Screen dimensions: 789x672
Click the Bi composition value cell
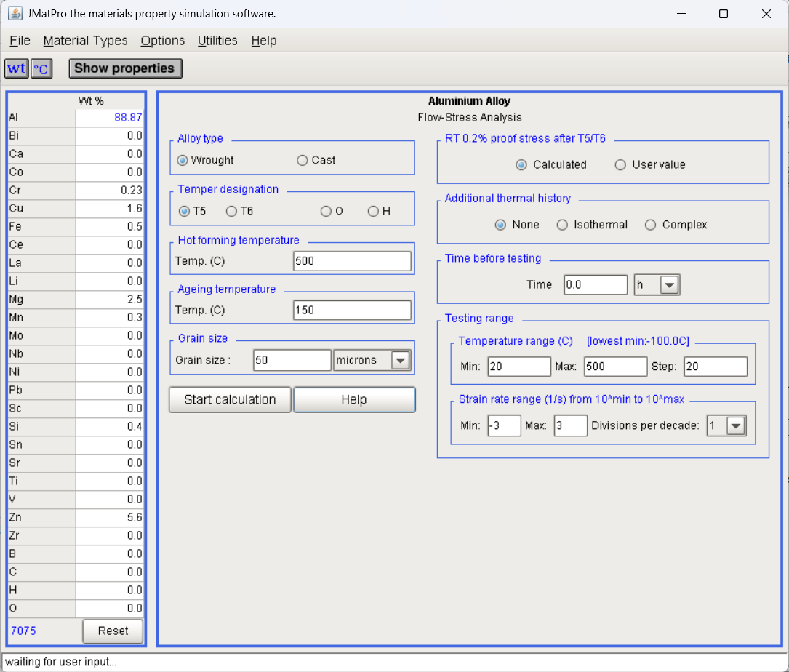coord(110,136)
